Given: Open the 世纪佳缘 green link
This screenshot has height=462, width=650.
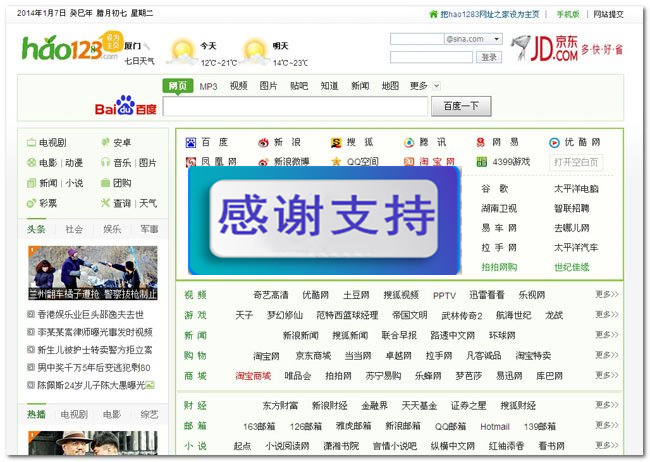Looking at the screenshot, I should tap(572, 267).
